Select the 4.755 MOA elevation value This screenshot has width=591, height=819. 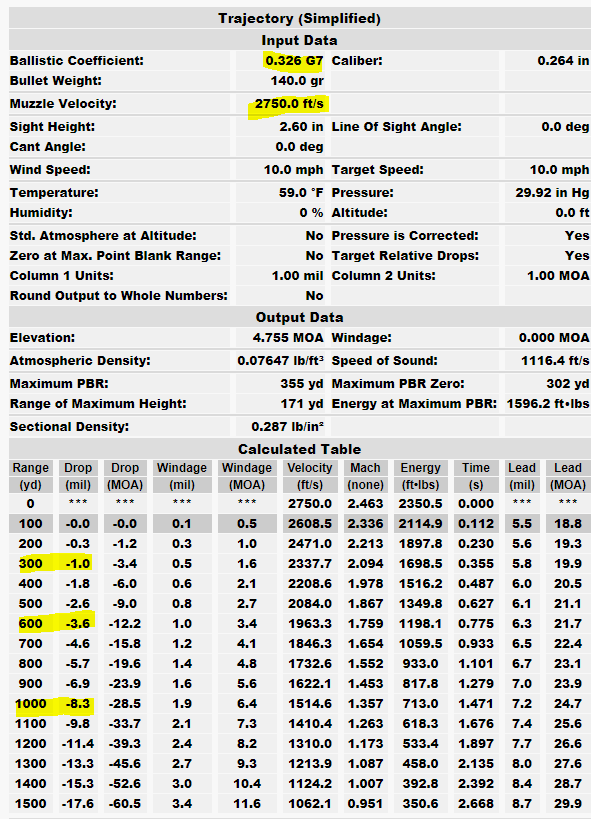click(x=288, y=337)
